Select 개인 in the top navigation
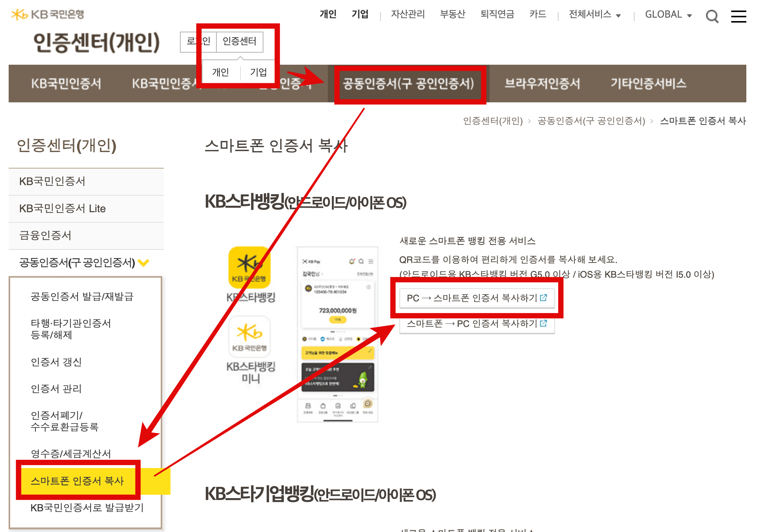 [328, 14]
